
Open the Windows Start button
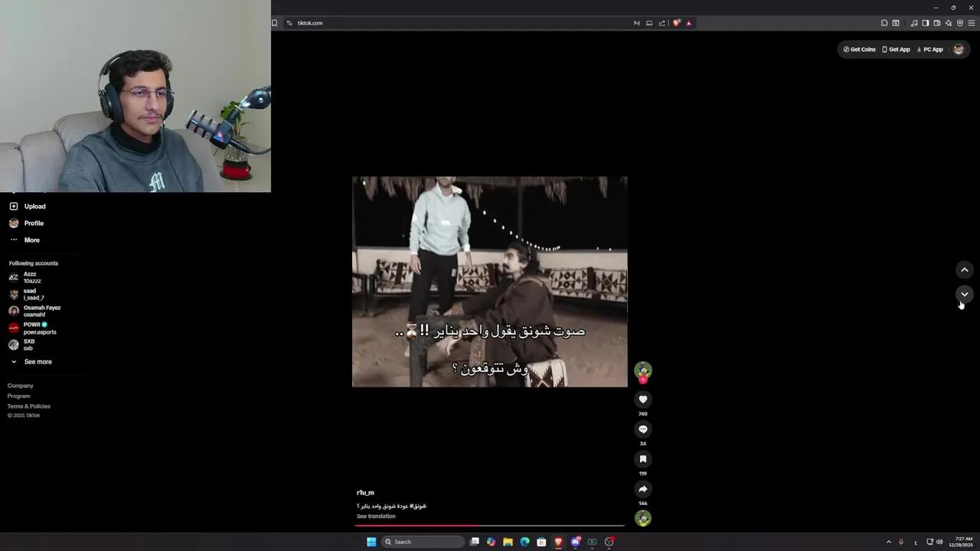point(371,542)
